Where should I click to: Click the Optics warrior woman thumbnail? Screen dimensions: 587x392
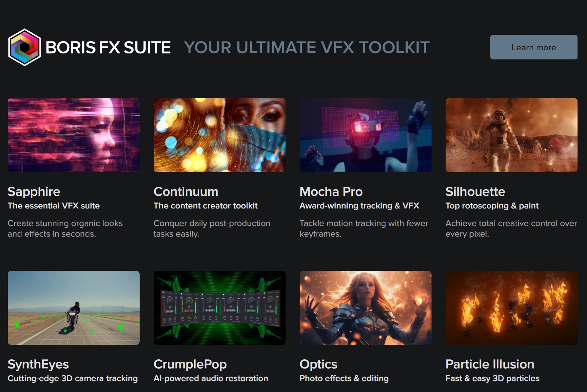pos(365,308)
